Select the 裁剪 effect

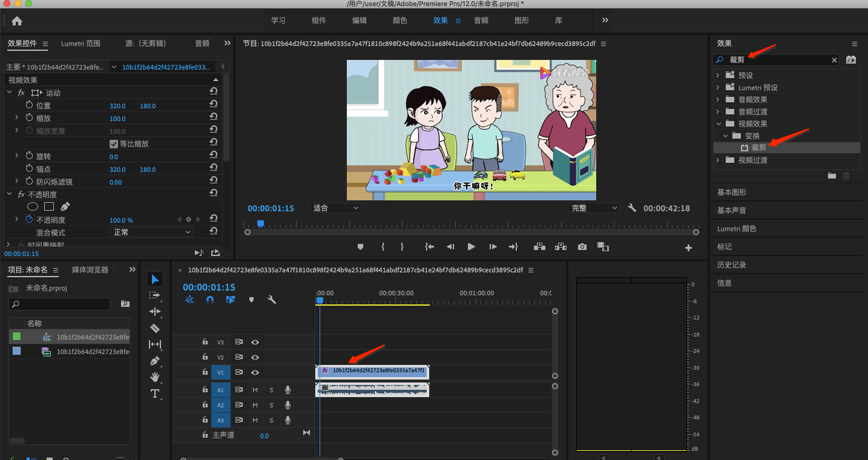coord(758,148)
